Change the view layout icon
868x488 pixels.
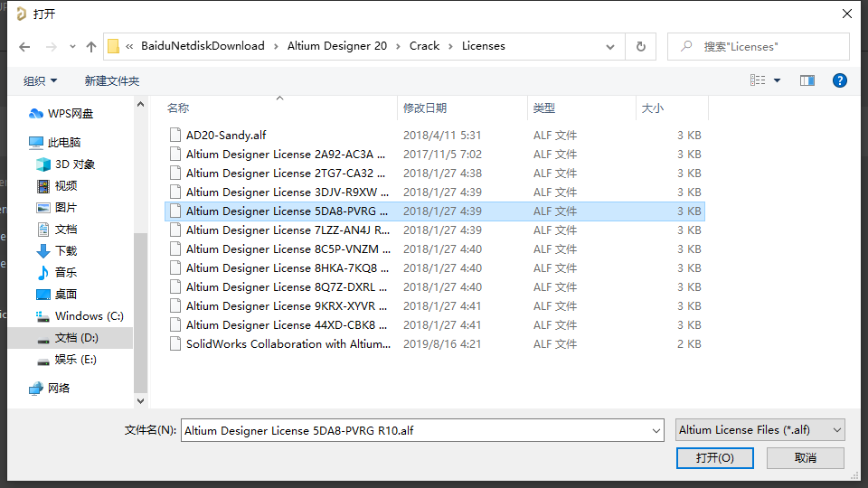758,80
